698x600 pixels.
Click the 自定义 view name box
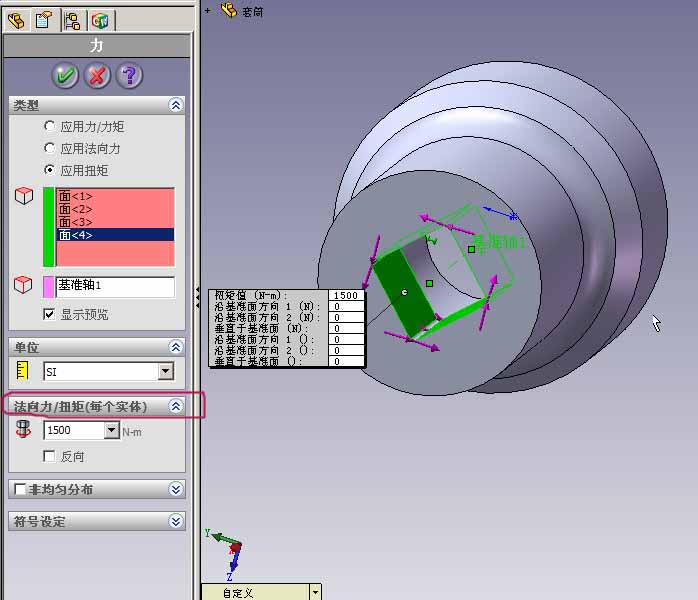[x=256, y=593]
